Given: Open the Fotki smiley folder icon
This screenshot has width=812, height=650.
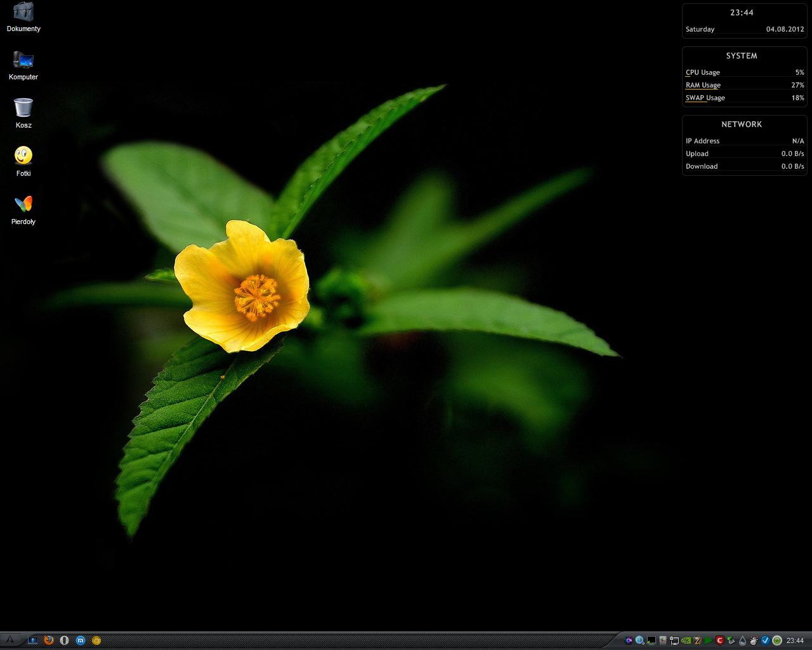Looking at the screenshot, I should [x=23, y=156].
